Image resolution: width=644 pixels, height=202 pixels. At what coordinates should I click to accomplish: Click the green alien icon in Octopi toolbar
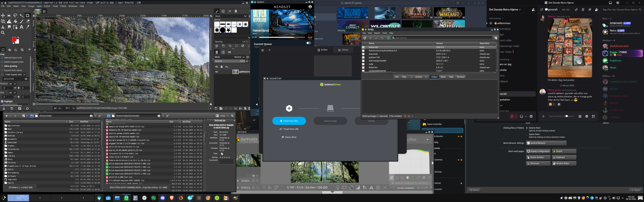tap(388, 38)
